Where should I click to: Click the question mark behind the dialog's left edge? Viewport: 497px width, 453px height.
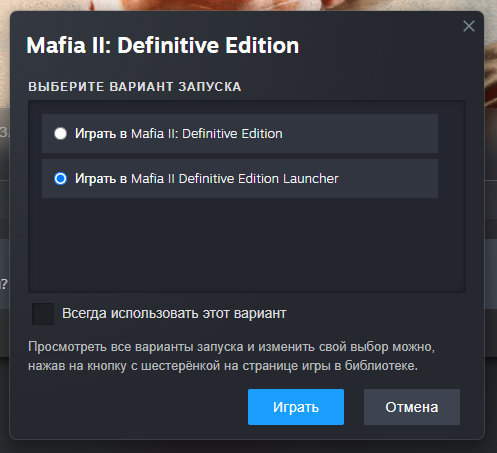[4, 284]
